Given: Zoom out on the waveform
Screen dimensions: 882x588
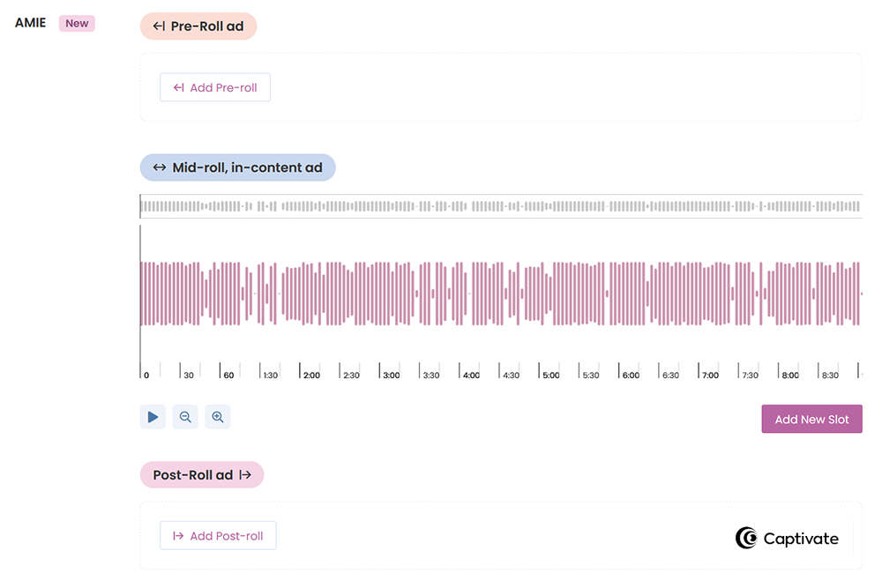Looking at the screenshot, I should 184,416.
